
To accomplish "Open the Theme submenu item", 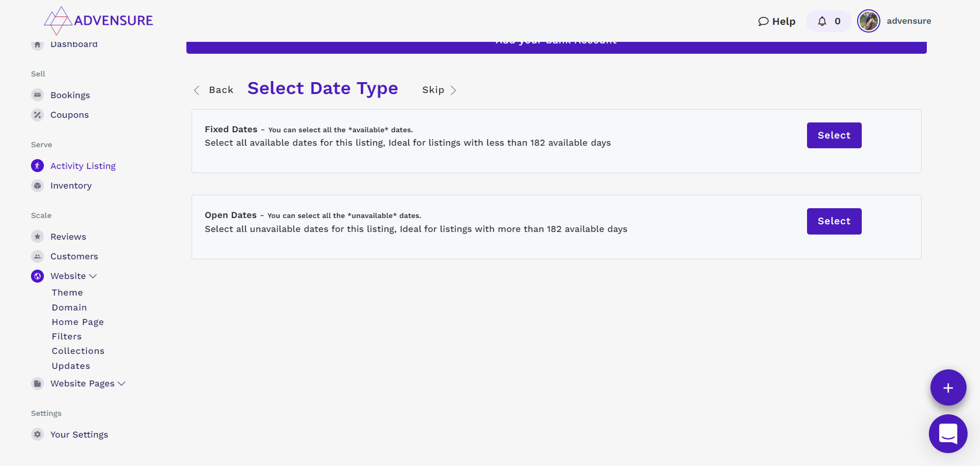I will [67, 292].
